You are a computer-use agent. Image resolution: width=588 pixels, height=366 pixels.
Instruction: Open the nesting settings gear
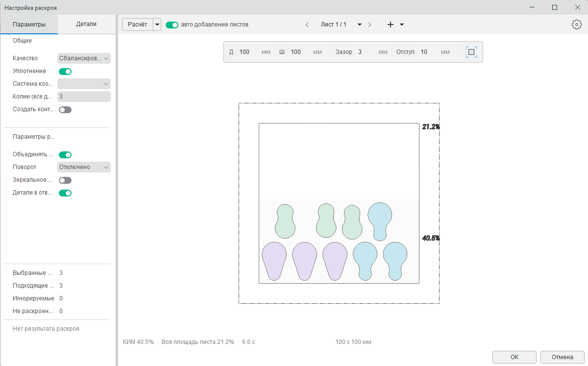pos(577,24)
